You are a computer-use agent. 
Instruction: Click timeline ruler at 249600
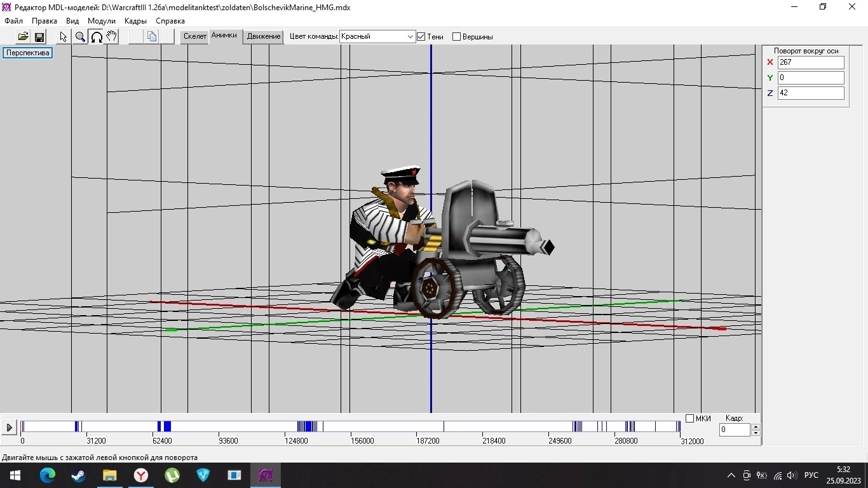click(560, 441)
